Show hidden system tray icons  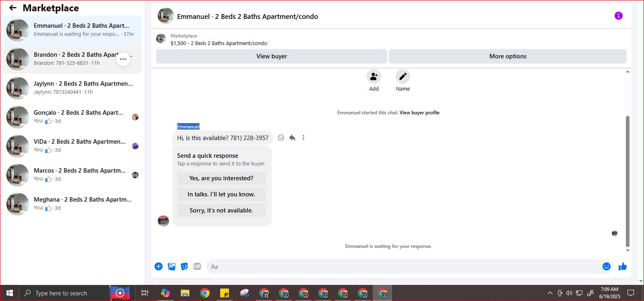tap(550, 293)
